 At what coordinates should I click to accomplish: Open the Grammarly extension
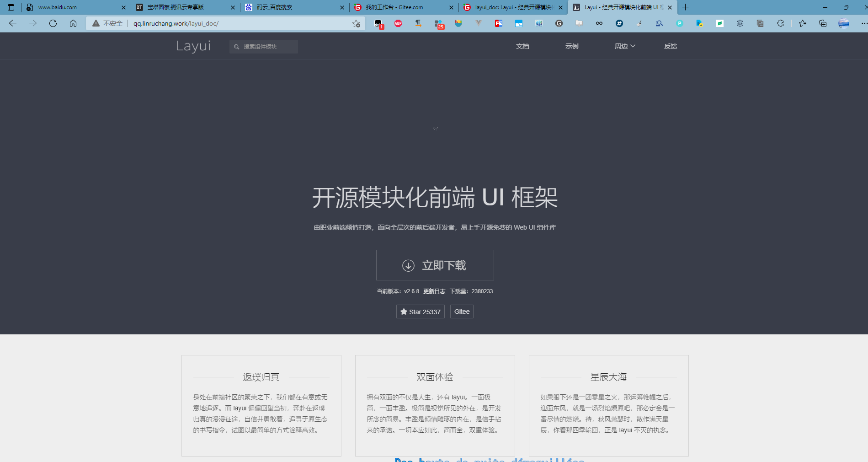(x=559, y=23)
